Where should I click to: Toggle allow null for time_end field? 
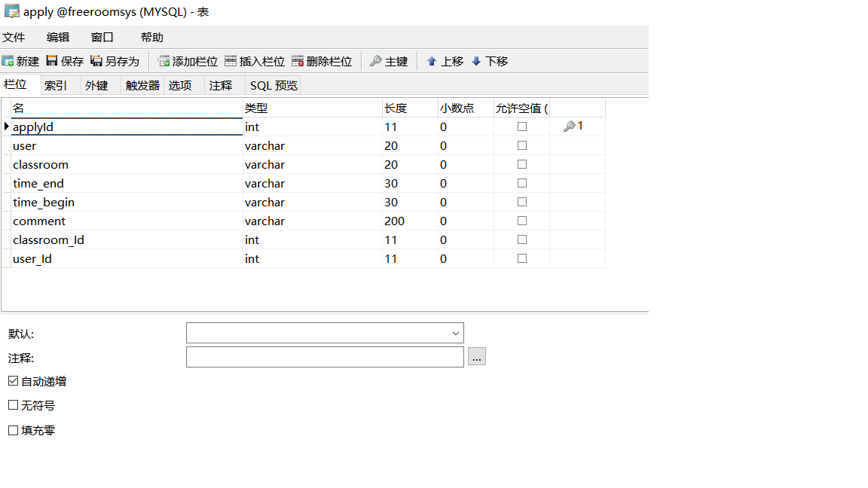pos(522,183)
